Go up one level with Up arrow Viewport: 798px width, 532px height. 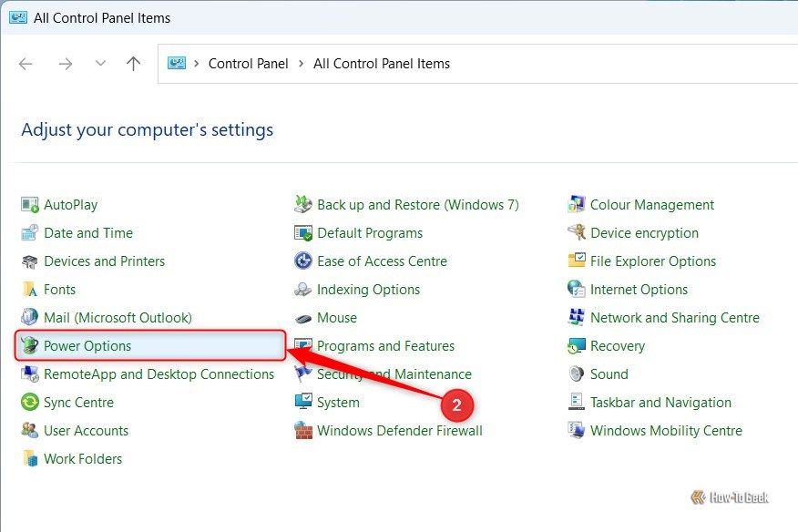click(x=133, y=64)
